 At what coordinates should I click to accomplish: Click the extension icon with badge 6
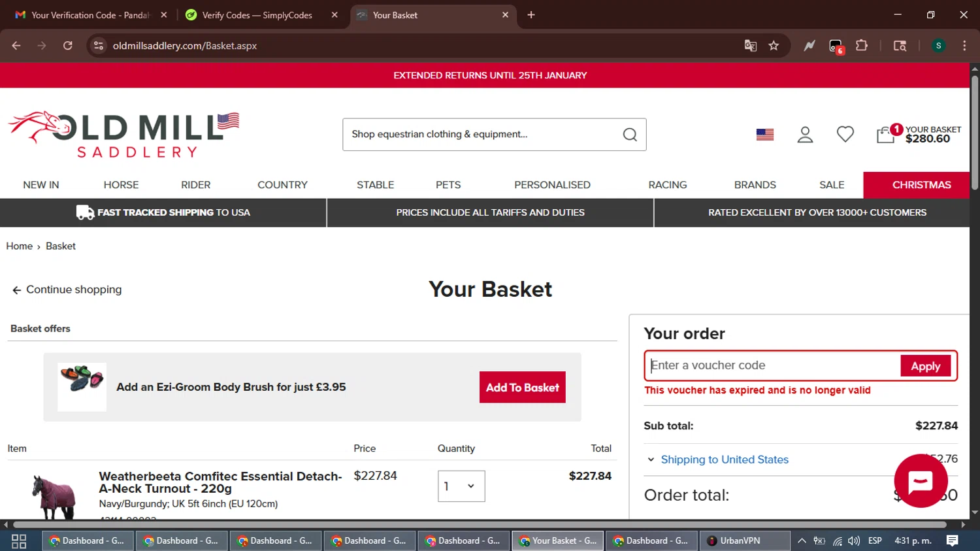[x=836, y=46]
